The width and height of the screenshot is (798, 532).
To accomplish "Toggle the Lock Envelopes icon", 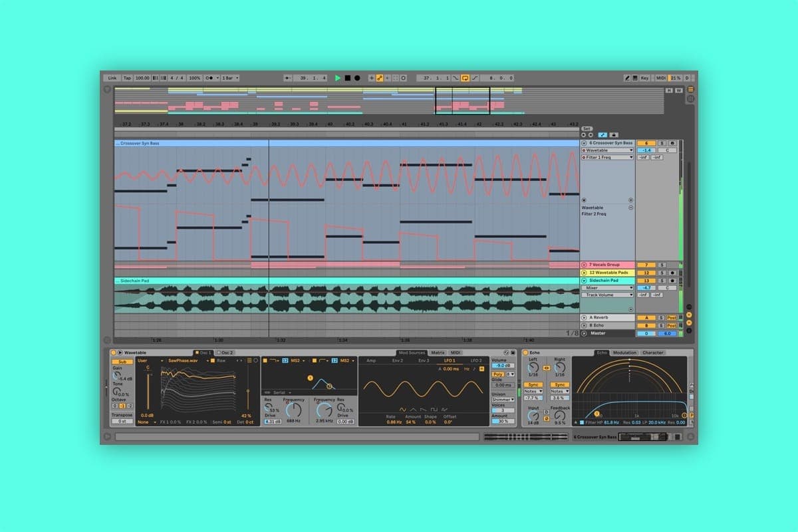I will [613, 134].
